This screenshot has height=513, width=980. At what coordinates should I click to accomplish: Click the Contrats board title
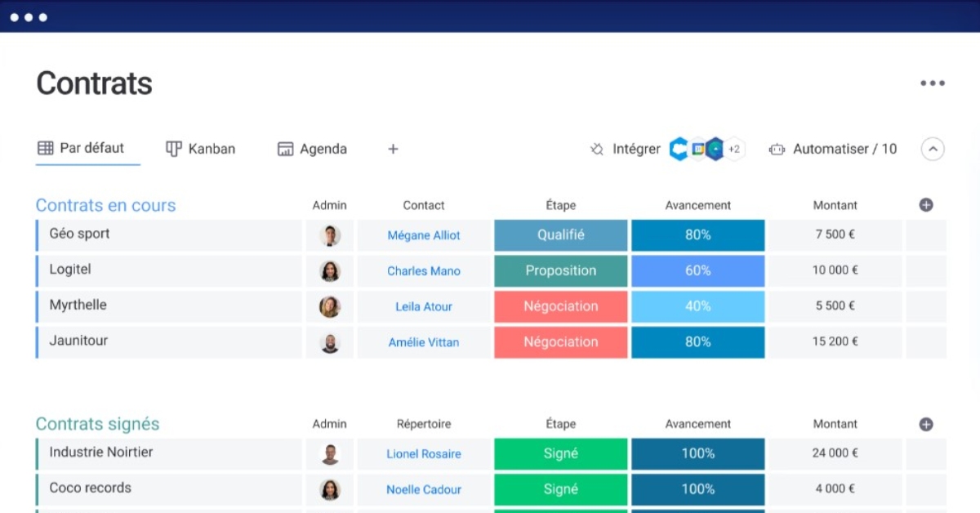[x=94, y=83]
